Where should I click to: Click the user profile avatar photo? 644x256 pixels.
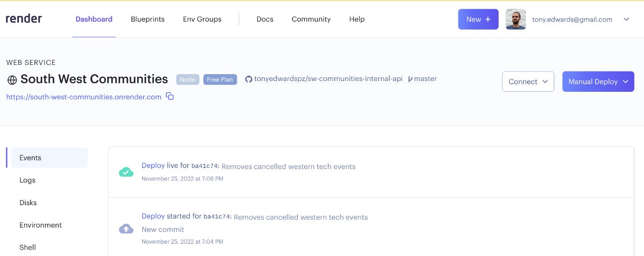pyautogui.click(x=516, y=19)
